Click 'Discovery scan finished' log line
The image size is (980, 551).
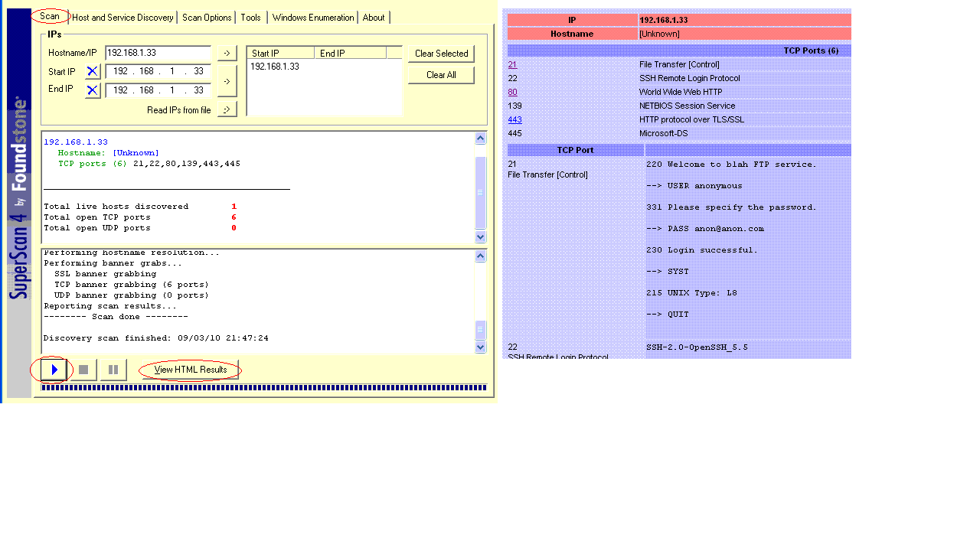[156, 338]
